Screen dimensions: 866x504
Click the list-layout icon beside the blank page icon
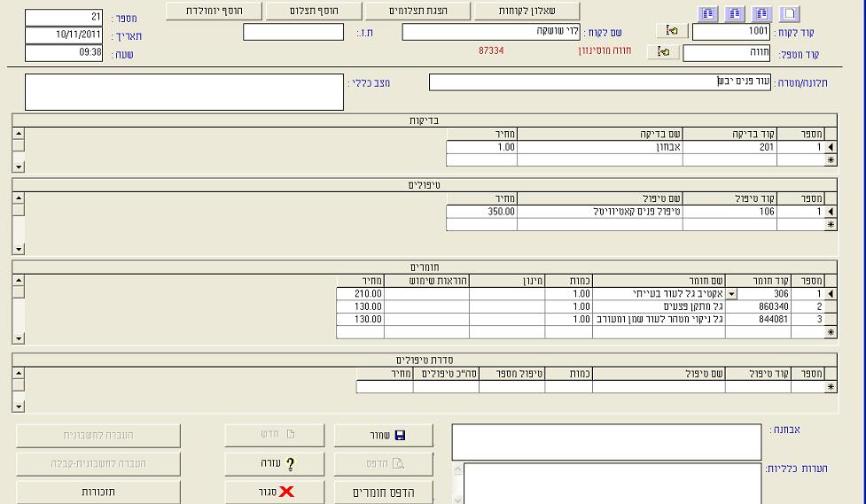[x=761, y=14]
